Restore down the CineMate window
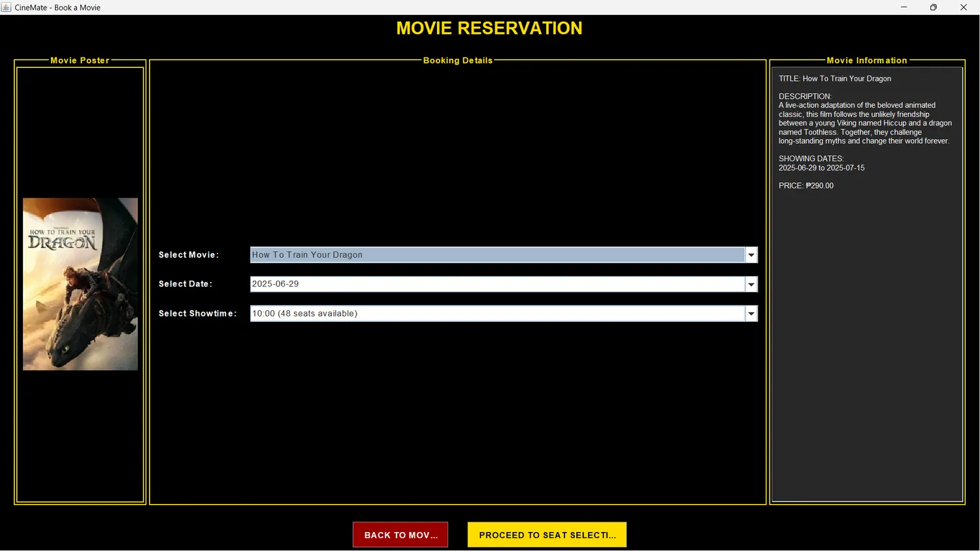This screenshot has height=551, width=980. click(x=934, y=7)
